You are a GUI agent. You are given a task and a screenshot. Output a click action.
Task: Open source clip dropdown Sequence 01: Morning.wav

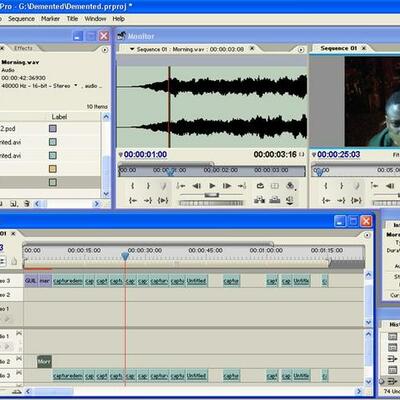click(132, 49)
